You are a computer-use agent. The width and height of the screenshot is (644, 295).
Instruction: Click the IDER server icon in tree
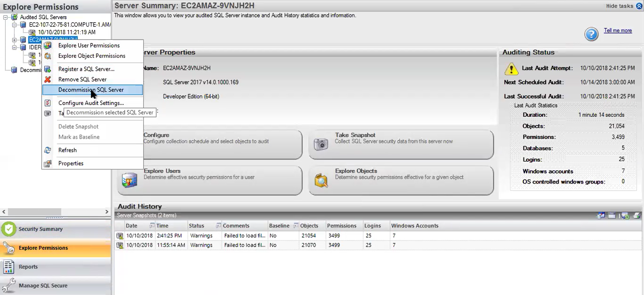23,47
